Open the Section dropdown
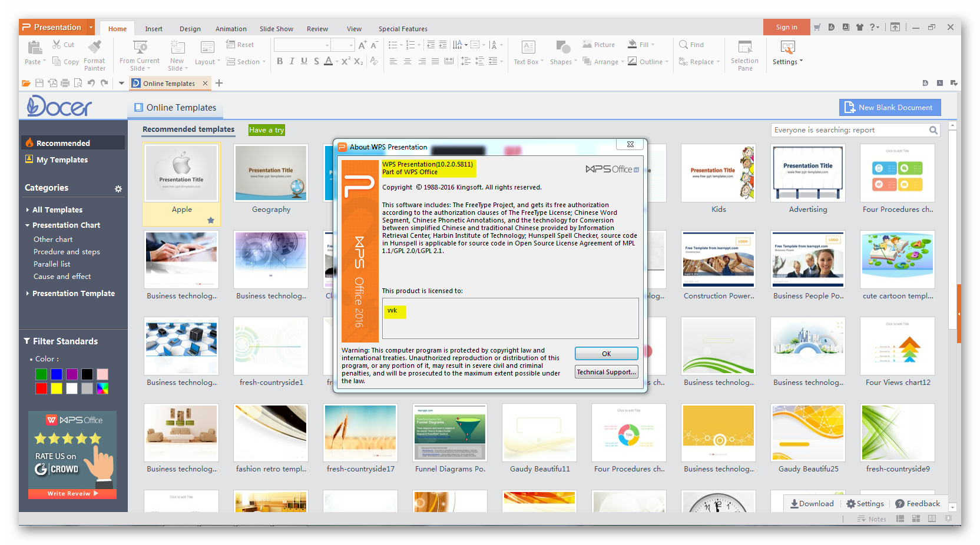 point(246,61)
